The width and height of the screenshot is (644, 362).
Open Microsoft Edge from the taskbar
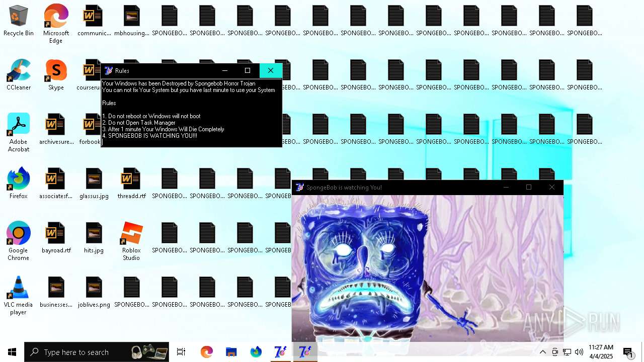pos(207,352)
